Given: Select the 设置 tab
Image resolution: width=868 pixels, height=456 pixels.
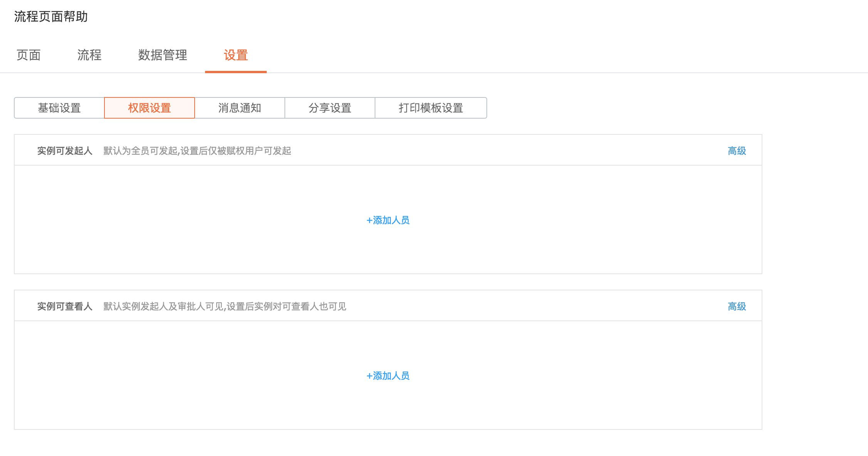Looking at the screenshot, I should pos(236,55).
